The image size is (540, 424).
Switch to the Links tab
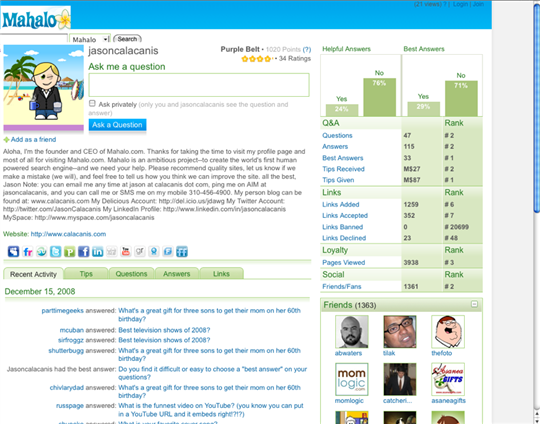221,273
